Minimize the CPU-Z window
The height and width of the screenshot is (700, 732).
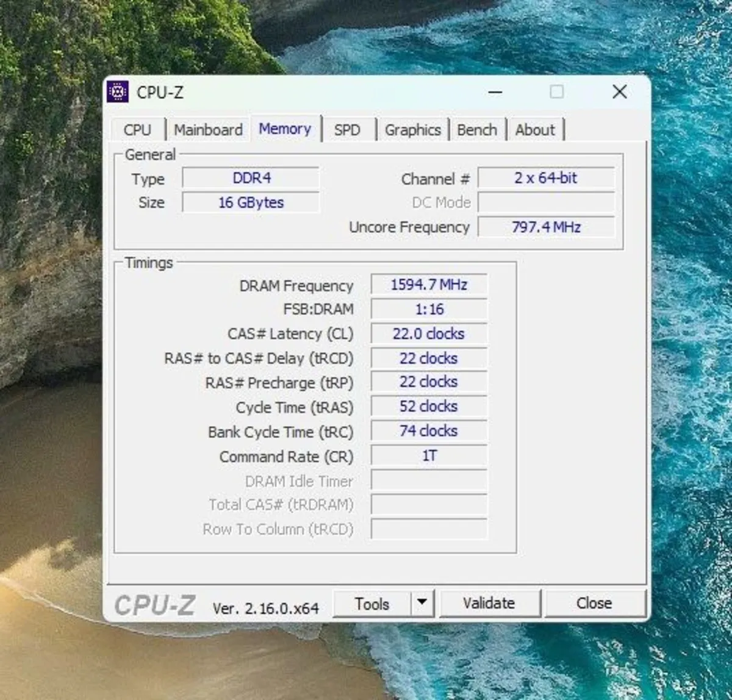[495, 92]
